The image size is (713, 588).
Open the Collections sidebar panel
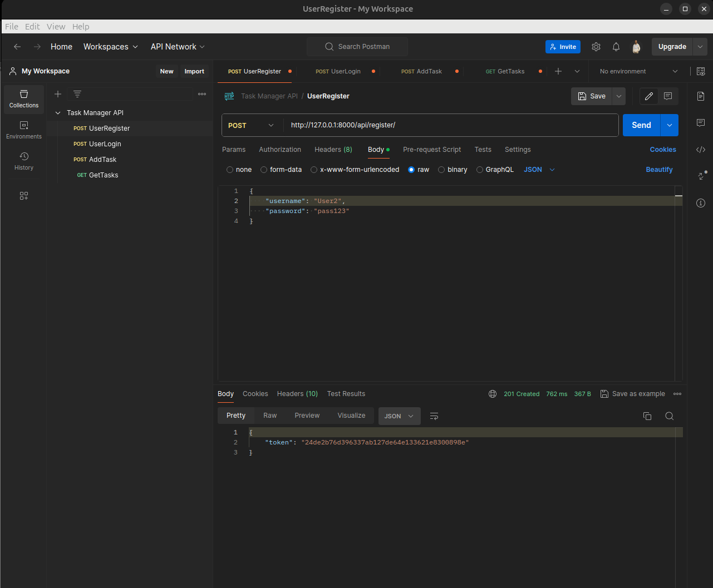coord(24,99)
